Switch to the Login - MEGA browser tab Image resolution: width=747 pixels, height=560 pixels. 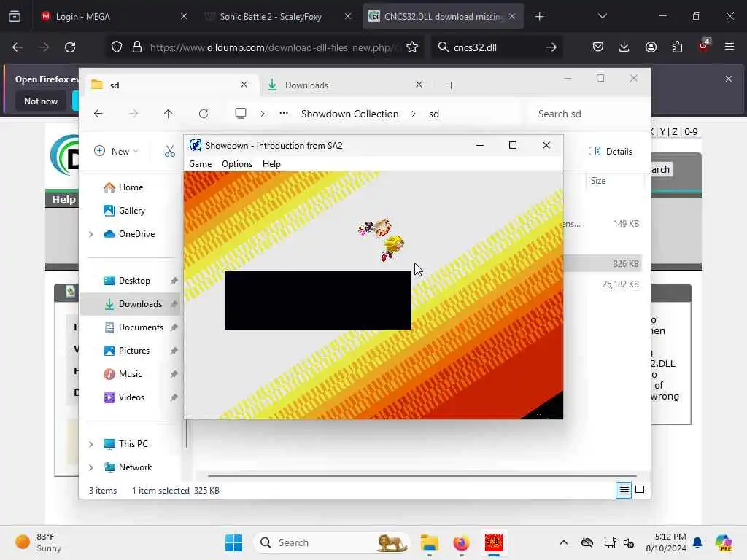click(113, 17)
